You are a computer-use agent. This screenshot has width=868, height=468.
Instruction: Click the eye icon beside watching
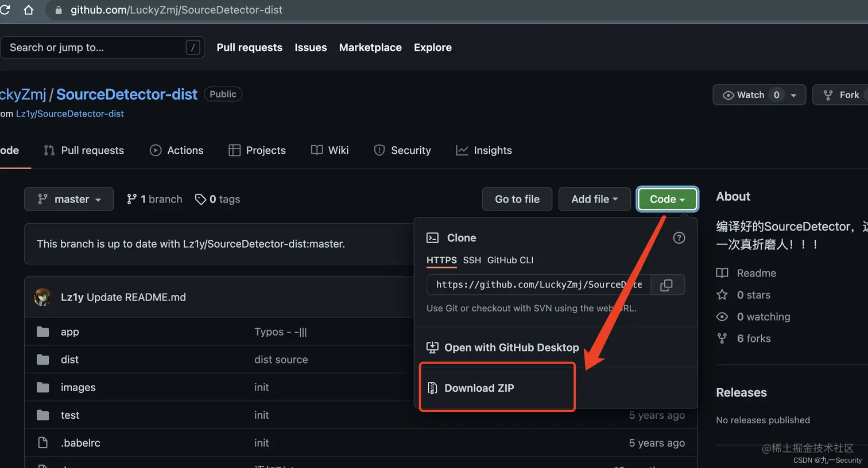(722, 317)
